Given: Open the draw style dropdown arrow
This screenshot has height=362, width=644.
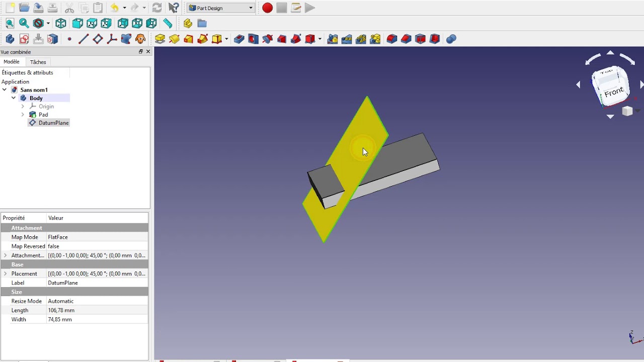Looking at the screenshot, I should coord(48,23).
